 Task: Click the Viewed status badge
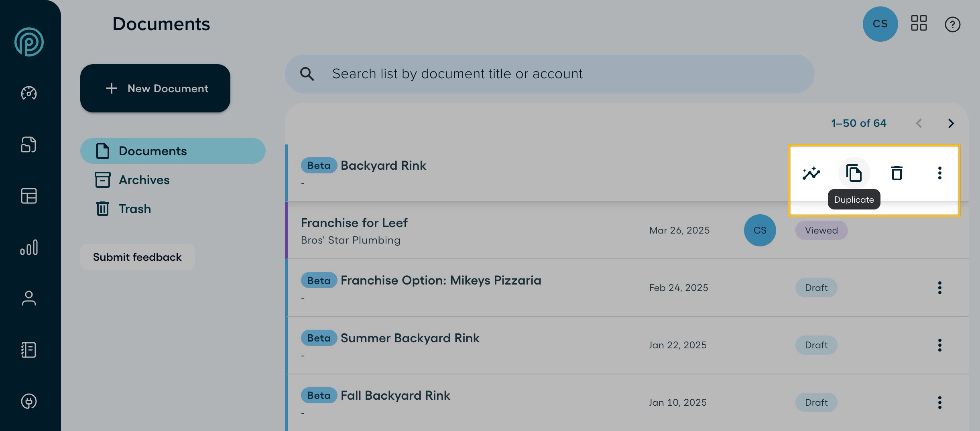pyautogui.click(x=821, y=230)
